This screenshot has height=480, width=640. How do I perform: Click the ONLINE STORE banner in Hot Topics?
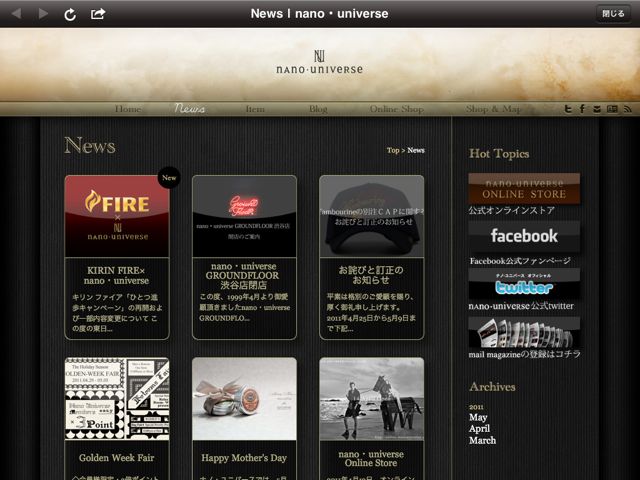pyautogui.click(x=524, y=189)
